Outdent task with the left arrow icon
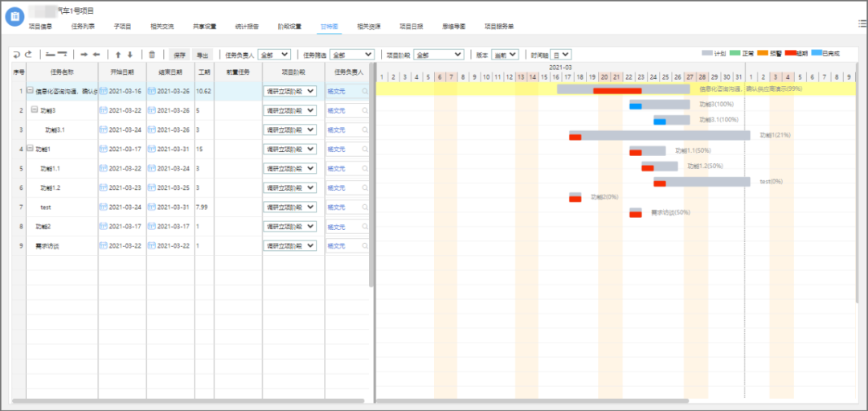 click(x=96, y=54)
